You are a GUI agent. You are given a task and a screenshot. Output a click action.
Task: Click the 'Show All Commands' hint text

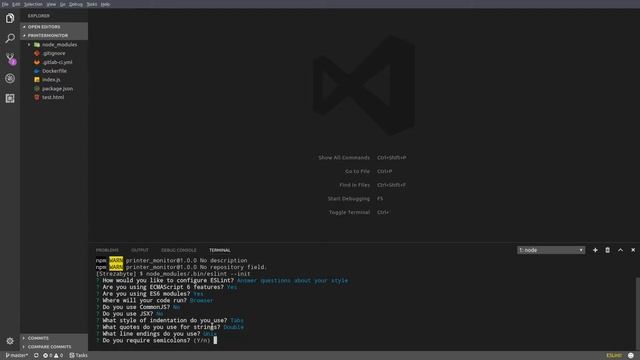(344, 158)
